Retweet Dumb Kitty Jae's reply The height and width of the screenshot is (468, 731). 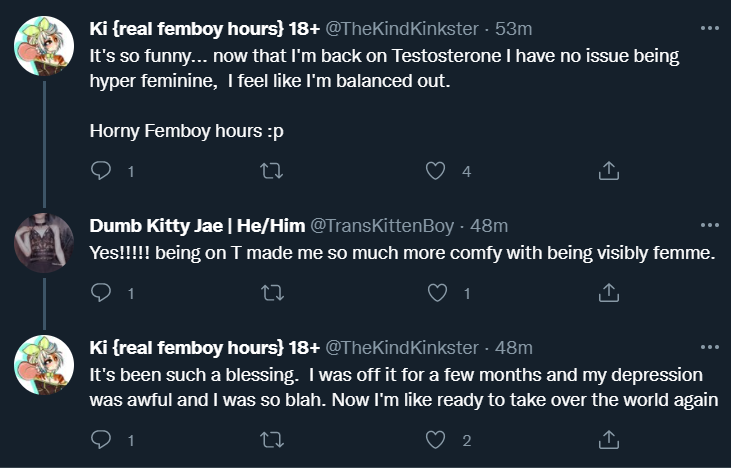tap(272, 293)
